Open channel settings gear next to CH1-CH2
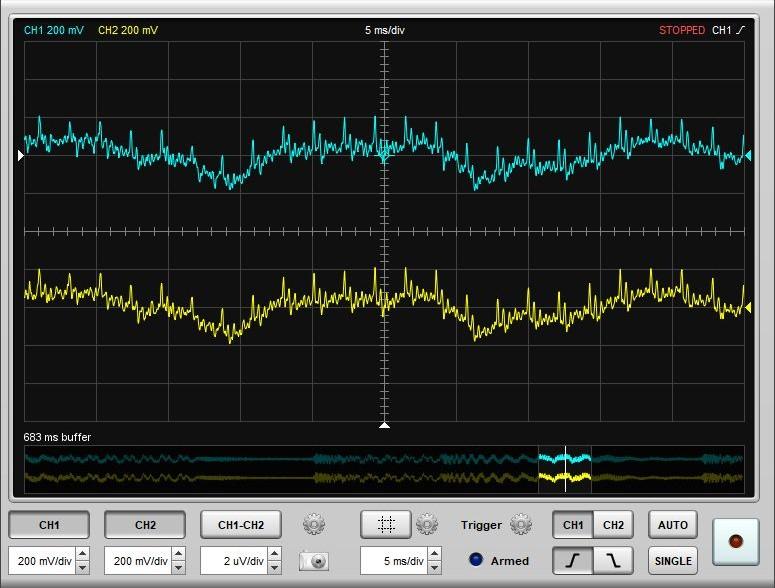 pyautogui.click(x=314, y=524)
